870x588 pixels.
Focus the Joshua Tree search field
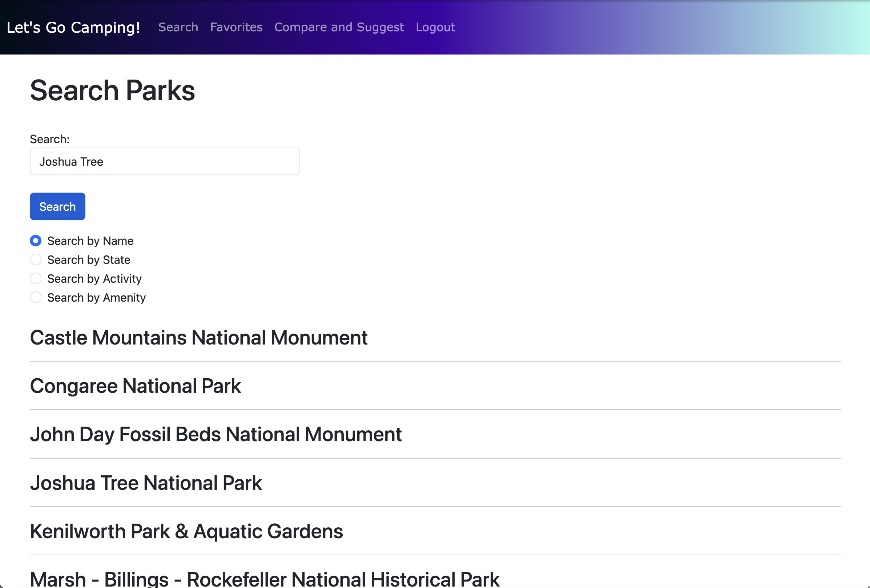pos(165,161)
